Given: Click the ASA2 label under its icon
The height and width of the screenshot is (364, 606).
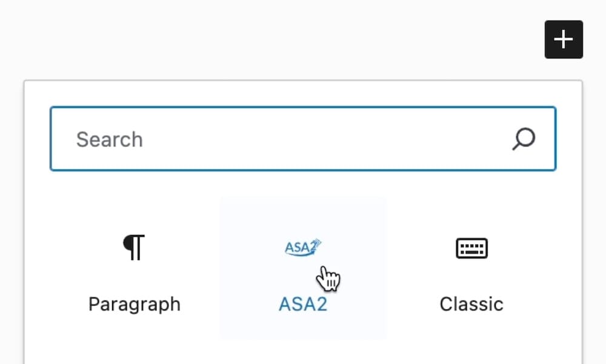Looking at the screenshot, I should pos(302,303).
